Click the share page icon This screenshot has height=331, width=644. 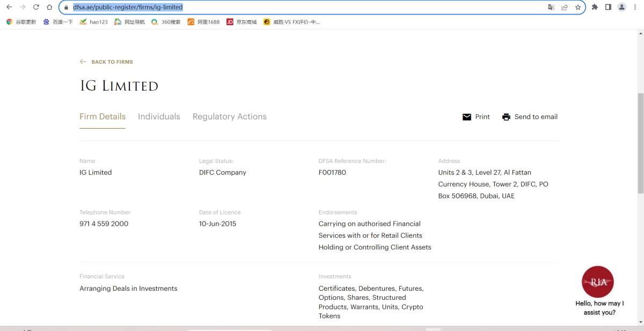pyautogui.click(x=565, y=7)
